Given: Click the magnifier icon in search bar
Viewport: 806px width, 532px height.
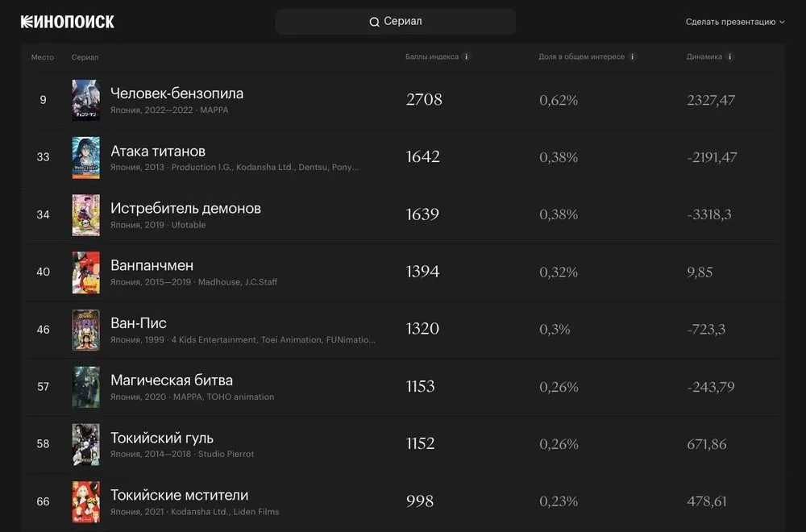Looking at the screenshot, I should point(374,22).
